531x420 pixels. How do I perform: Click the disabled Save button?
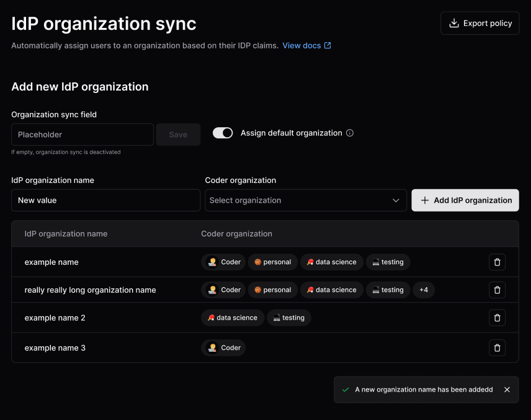[x=178, y=135]
